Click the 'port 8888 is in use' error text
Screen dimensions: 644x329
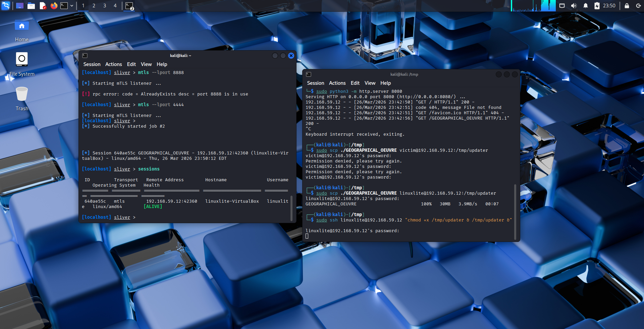click(x=223, y=94)
